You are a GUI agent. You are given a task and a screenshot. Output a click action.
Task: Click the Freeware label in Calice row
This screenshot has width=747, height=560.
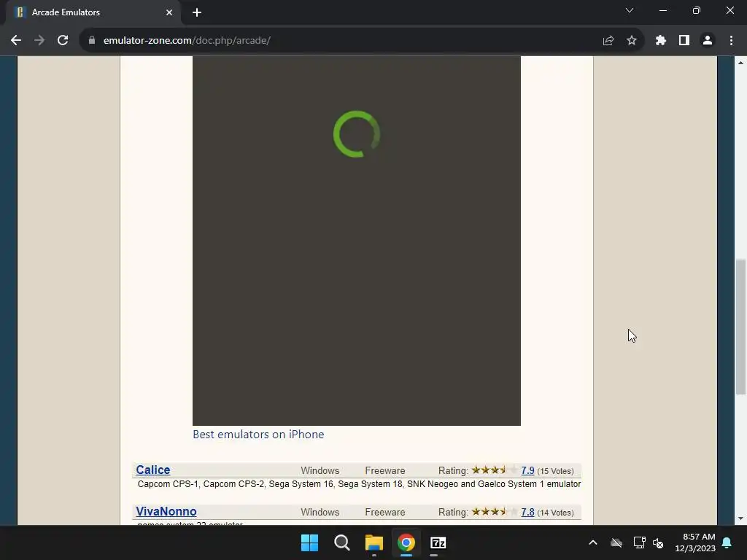click(x=385, y=470)
